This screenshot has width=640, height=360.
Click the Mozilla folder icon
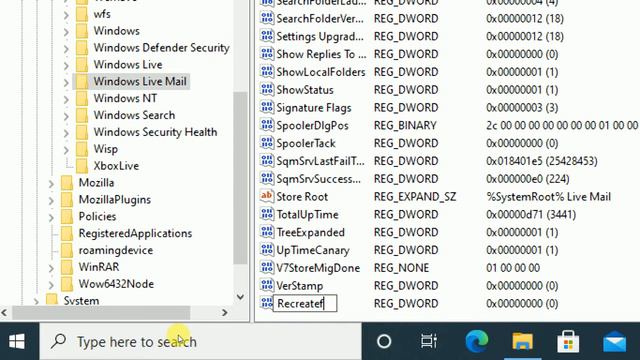tap(67, 182)
